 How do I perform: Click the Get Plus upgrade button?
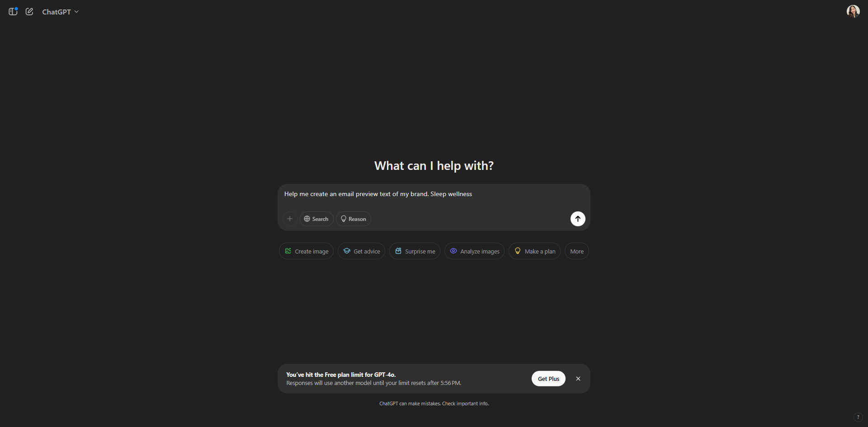tap(548, 379)
